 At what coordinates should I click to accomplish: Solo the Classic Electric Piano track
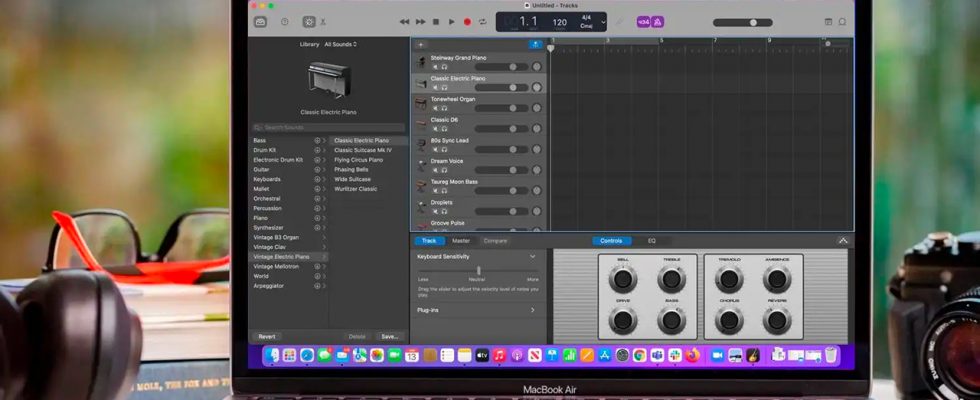(444, 88)
